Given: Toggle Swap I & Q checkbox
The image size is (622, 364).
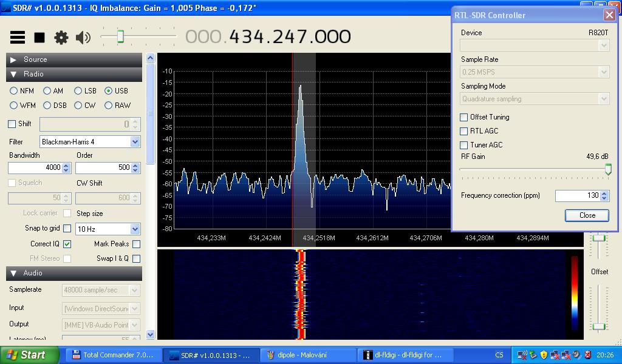Looking at the screenshot, I should point(137,258).
